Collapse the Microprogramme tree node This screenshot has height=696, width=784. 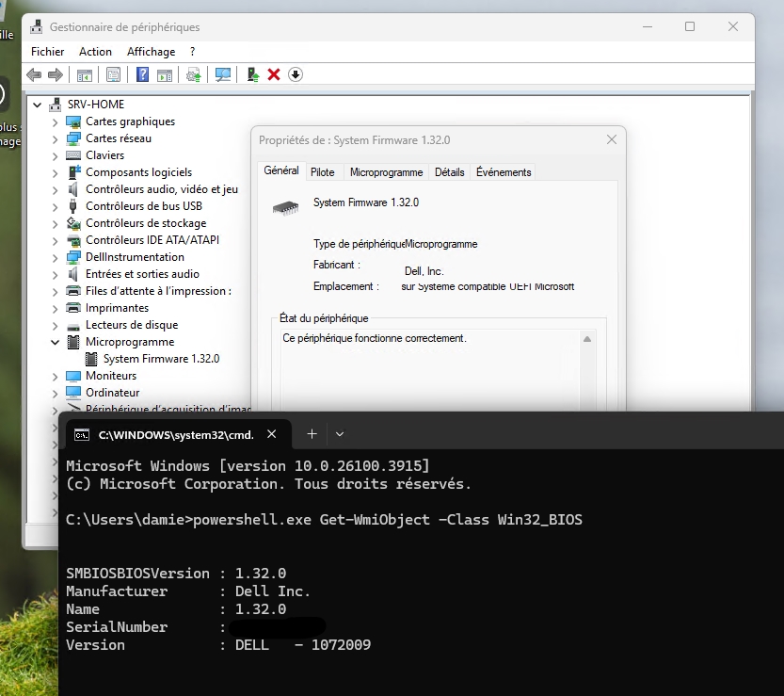tap(55, 342)
